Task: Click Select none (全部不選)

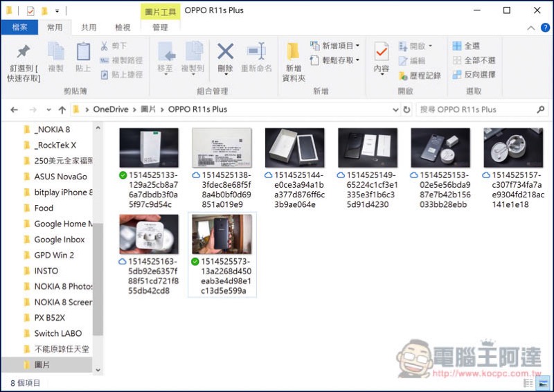Action: tap(474, 60)
